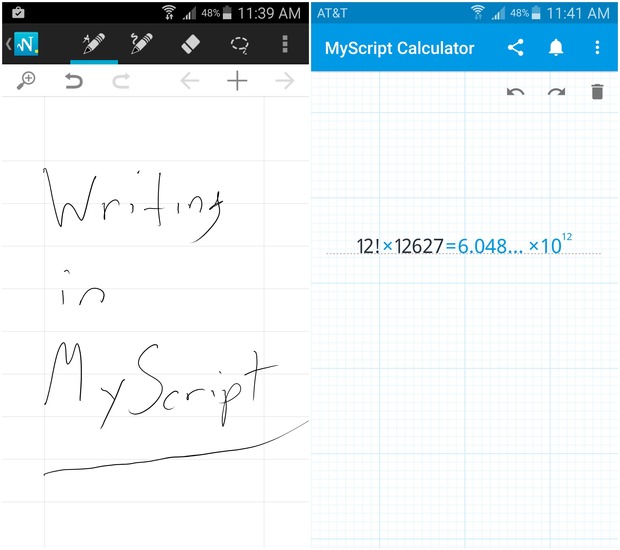Go to next page arrow
The width and height of the screenshot is (620, 550).
tap(285, 81)
